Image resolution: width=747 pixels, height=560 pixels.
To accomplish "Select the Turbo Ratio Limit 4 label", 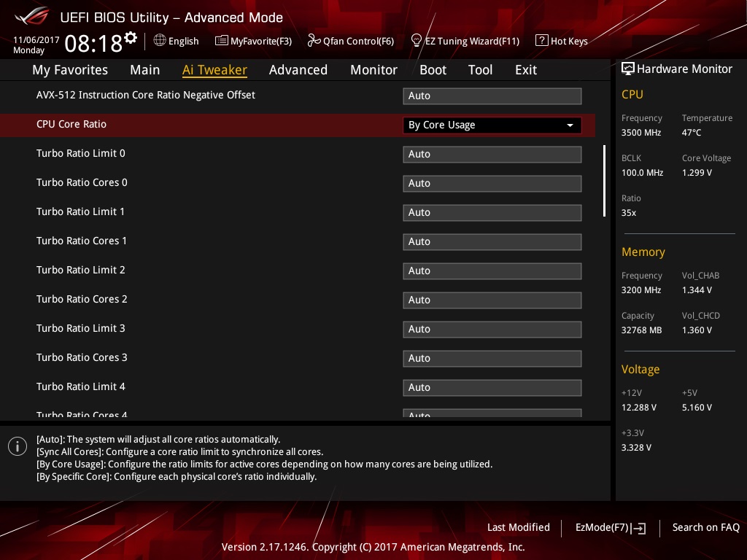I will click(80, 386).
